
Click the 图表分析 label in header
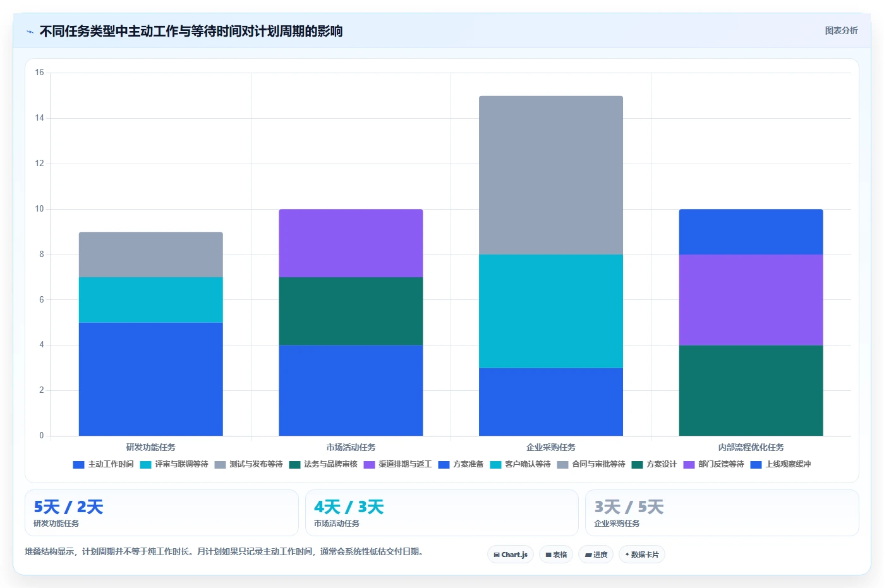842,30
